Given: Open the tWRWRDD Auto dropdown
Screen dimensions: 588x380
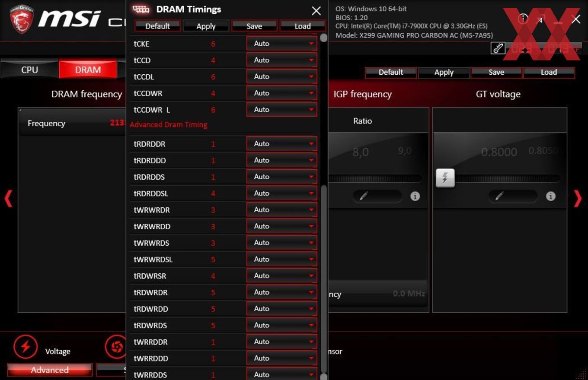Looking at the screenshot, I should pyautogui.click(x=282, y=226).
